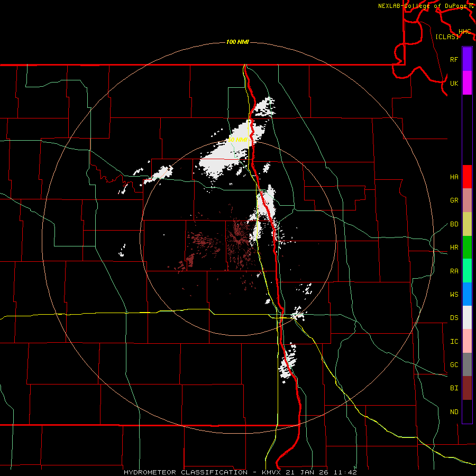
Task: Click the RF legend label
Action: click(x=454, y=59)
